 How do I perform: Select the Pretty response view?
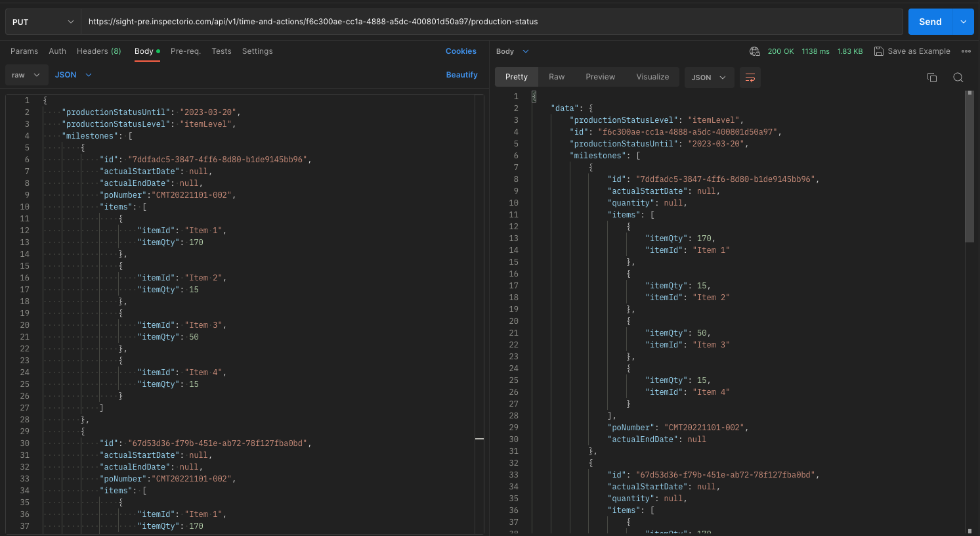tap(517, 77)
